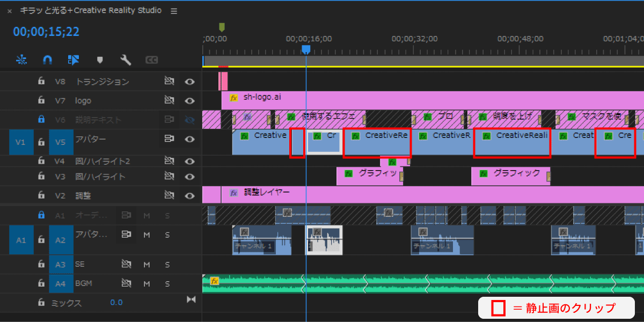Unlock the V6 説明テキスト track

[41, 120]
